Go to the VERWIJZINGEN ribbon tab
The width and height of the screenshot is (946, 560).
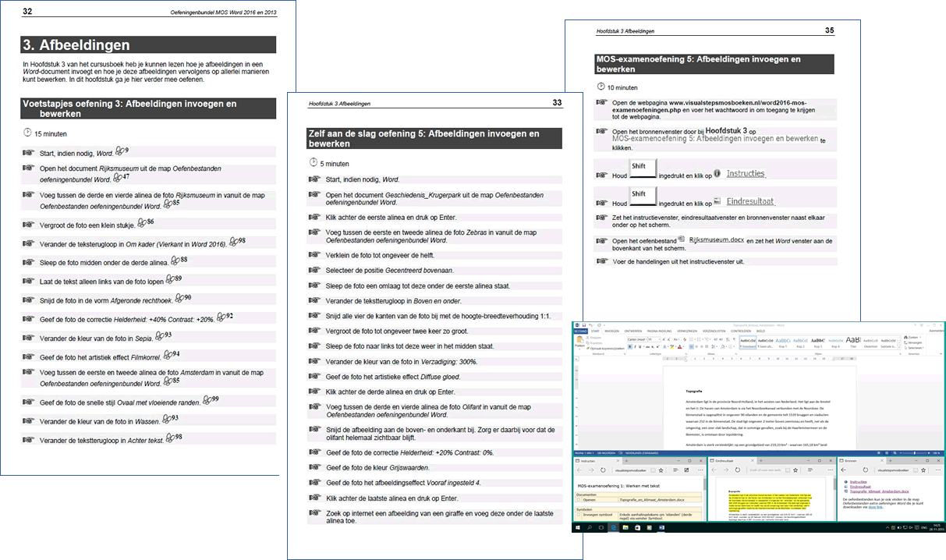click(689, 330)
